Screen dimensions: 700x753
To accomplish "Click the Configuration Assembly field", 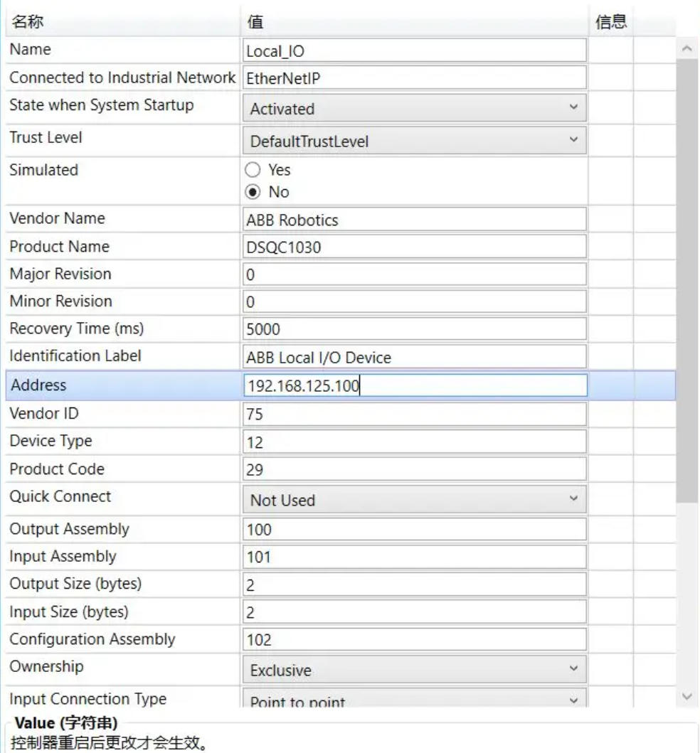I will [415, 639].
